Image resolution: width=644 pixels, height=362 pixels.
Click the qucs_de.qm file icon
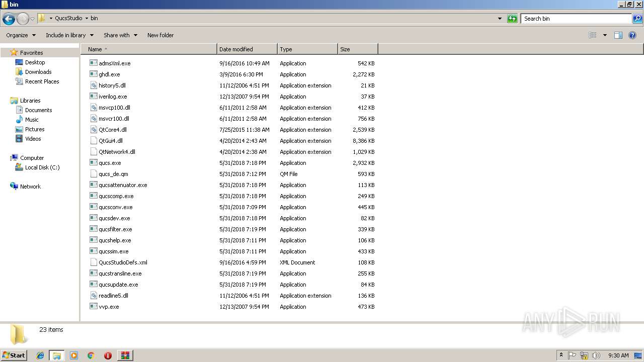point(93,174)
